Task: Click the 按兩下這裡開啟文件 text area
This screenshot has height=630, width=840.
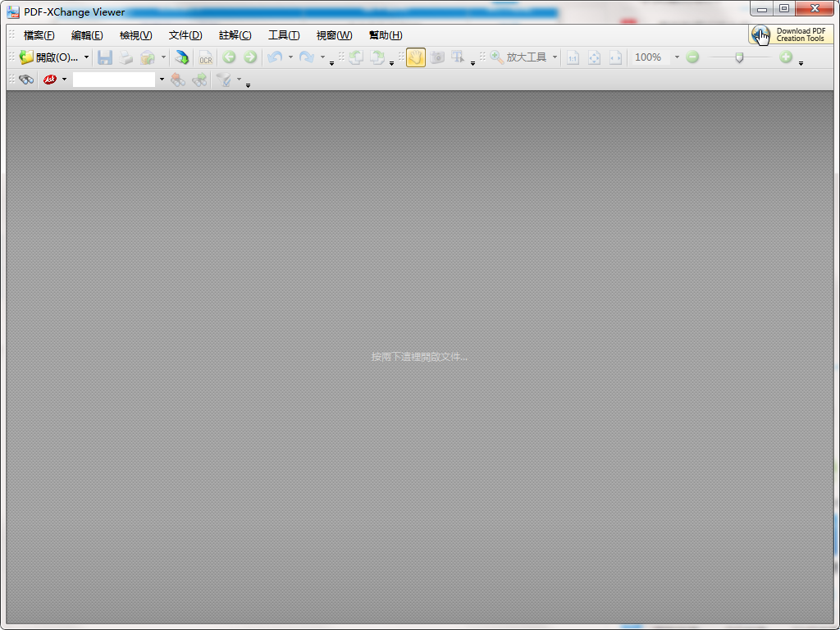Action: [419, 357]
